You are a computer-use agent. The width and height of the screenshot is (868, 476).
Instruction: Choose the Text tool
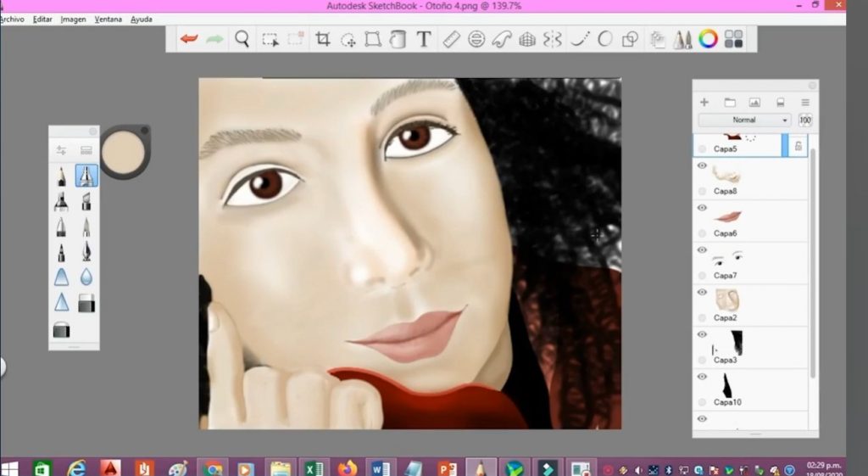pos(424,39)
